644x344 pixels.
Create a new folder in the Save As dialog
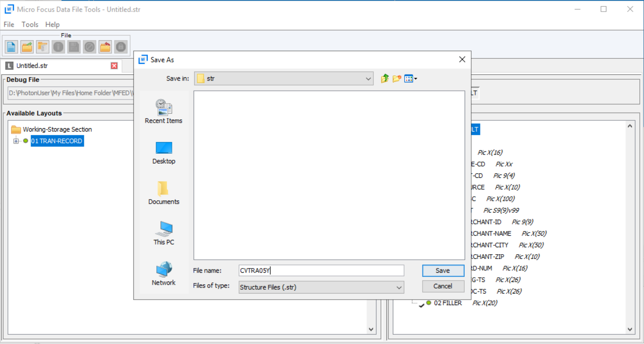pyautogui.click(x=396, y=78)
